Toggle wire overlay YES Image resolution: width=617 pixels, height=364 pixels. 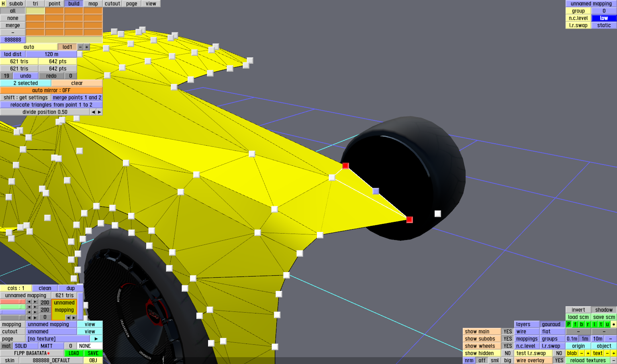[559, 360]
